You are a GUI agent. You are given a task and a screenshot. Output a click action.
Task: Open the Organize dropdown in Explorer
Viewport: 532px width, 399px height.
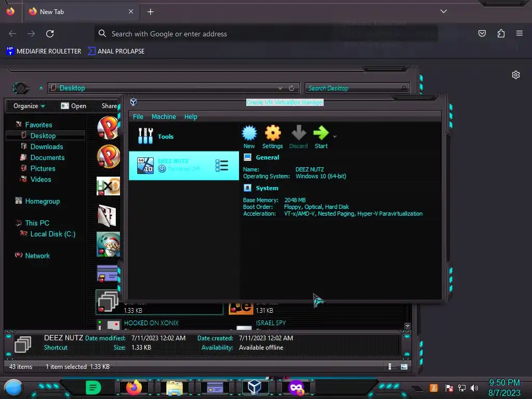tap(29, 106)
